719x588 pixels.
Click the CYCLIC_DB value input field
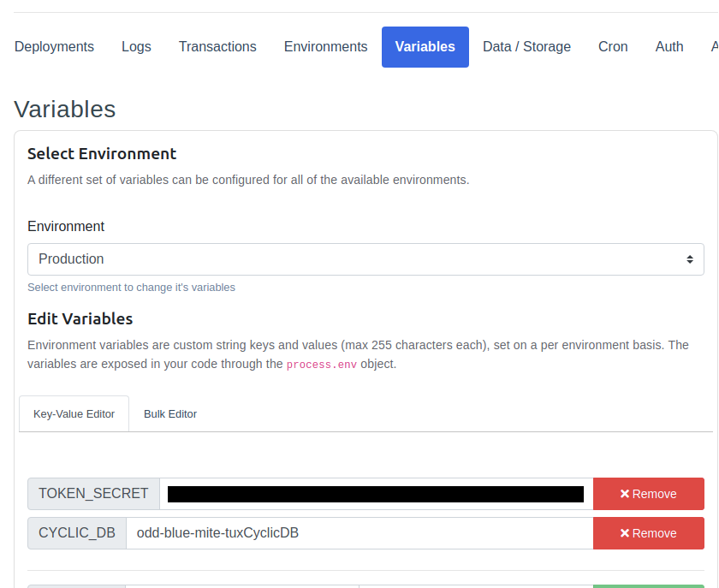point(359,532)
